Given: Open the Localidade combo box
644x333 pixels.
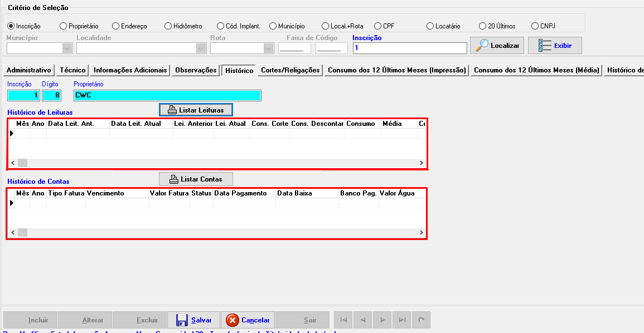Looking at the screenshot, I should [201, 48].
